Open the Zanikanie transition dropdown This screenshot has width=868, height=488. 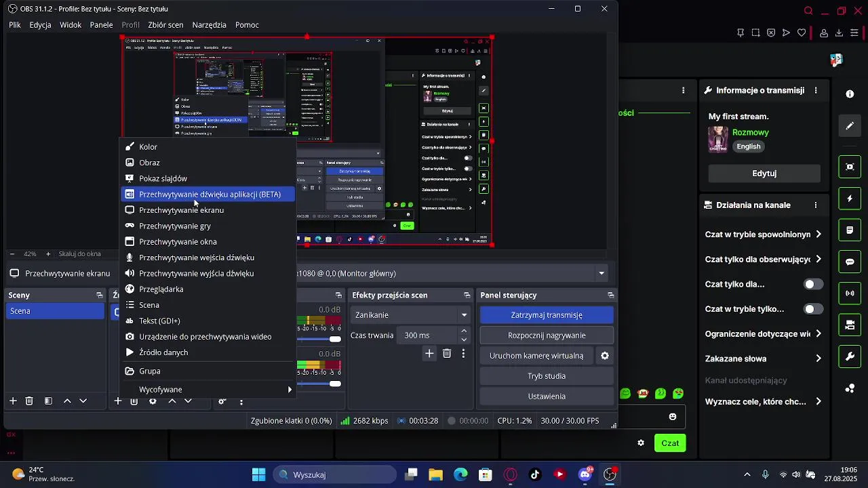(x=411, y=315)
